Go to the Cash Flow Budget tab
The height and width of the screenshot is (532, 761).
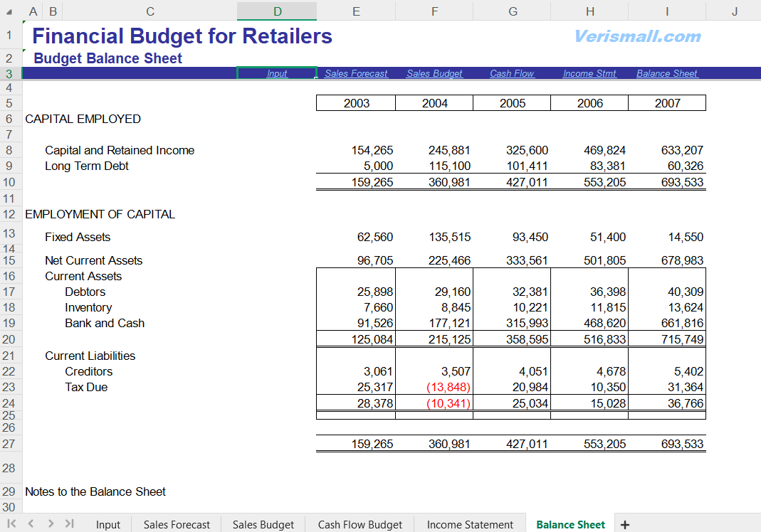point(359,525)
